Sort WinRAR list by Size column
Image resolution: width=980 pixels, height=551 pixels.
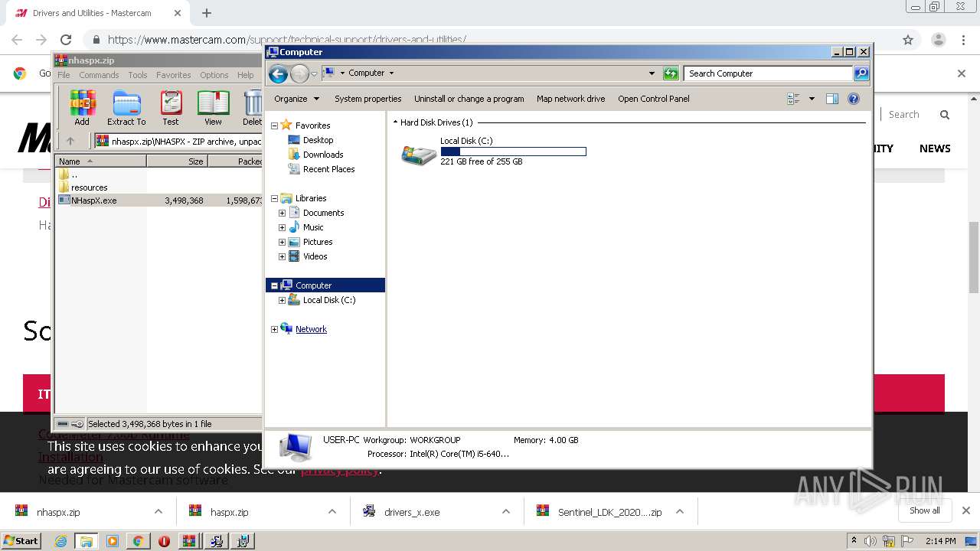click(x=177, y=161)
